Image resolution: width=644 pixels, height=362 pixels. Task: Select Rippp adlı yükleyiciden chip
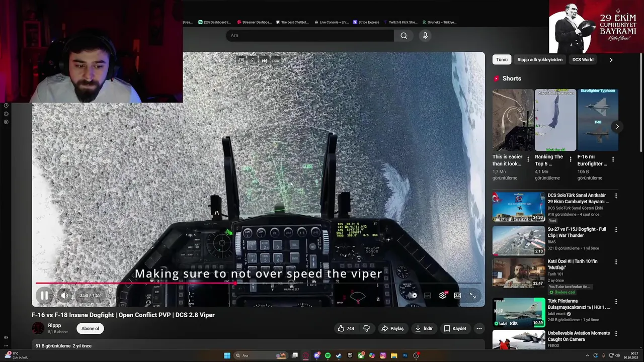tap(540, 60)
